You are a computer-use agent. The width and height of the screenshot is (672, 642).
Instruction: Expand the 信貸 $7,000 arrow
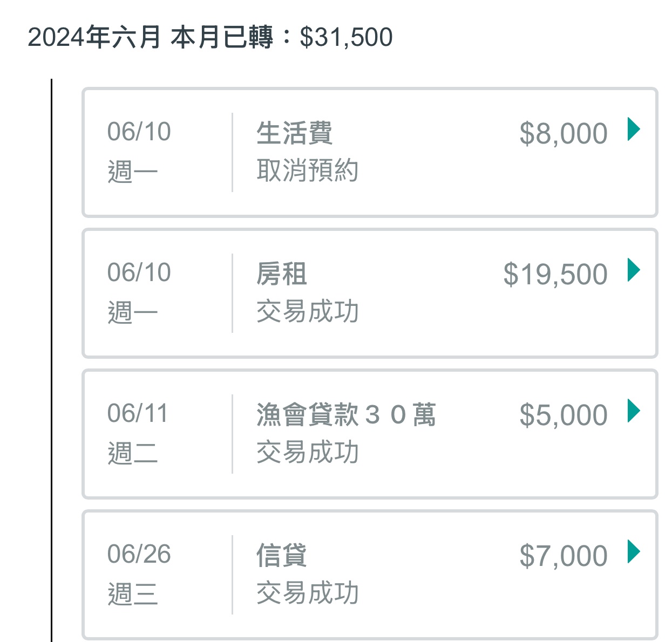tap(634, 552)
